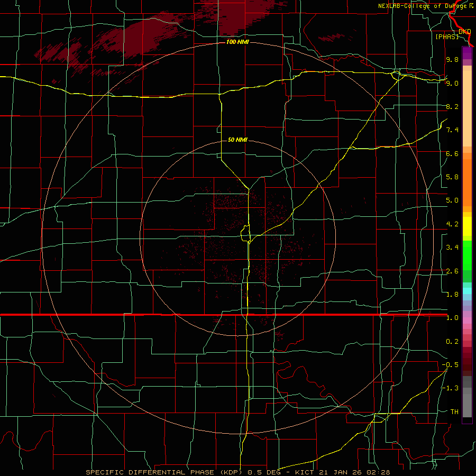Pick the gray segment at color bar bottom
The image size is (476, 476).
point(467,406)
